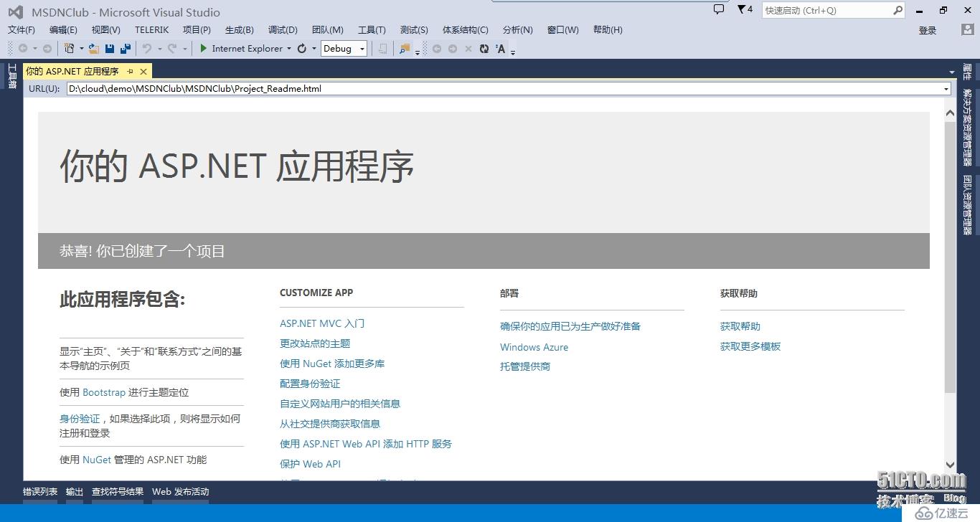Open the 解决方案资源管理器 side tab

[967, 127]
